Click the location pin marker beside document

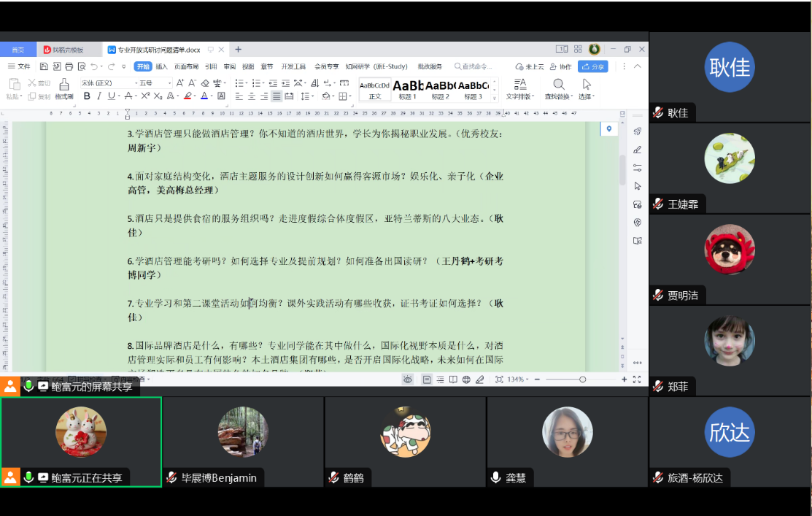pyautogui.click(x=609, y=129)
